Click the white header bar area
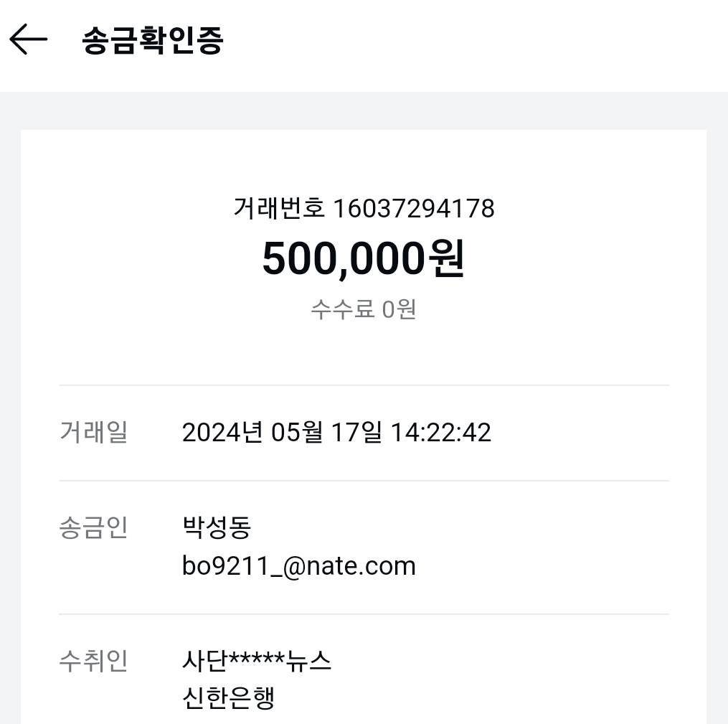The width and height of the screenshot is (728, 724). point(464,45)
